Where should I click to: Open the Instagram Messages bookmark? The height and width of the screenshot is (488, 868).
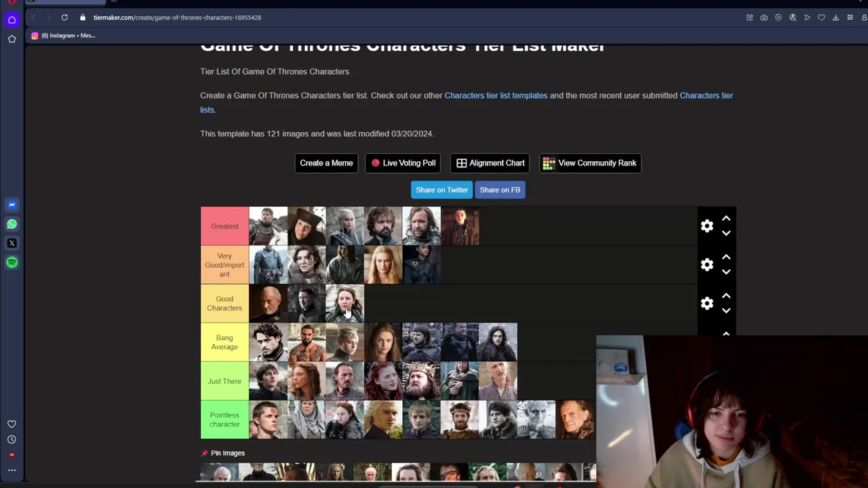(x=63, y=35)
